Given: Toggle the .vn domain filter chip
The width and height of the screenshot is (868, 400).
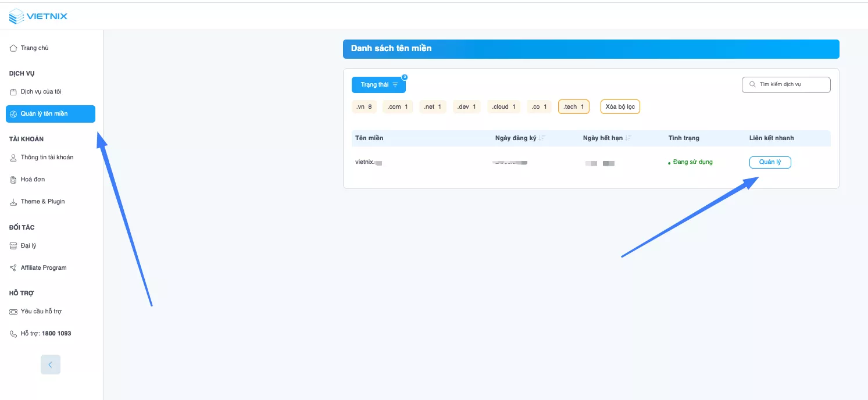Looking at the screenshot, I should pos(364,107).
